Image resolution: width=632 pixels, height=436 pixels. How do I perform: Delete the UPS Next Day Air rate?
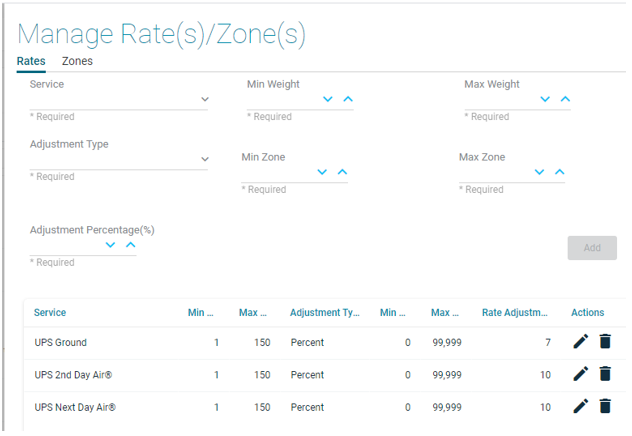[x=605, y=406]
